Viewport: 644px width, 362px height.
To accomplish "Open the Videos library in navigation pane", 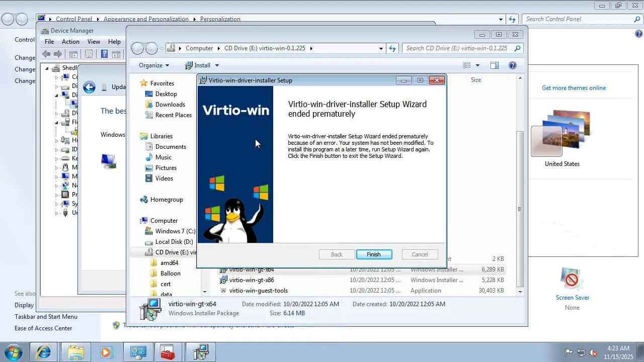I will coord(164,178).
